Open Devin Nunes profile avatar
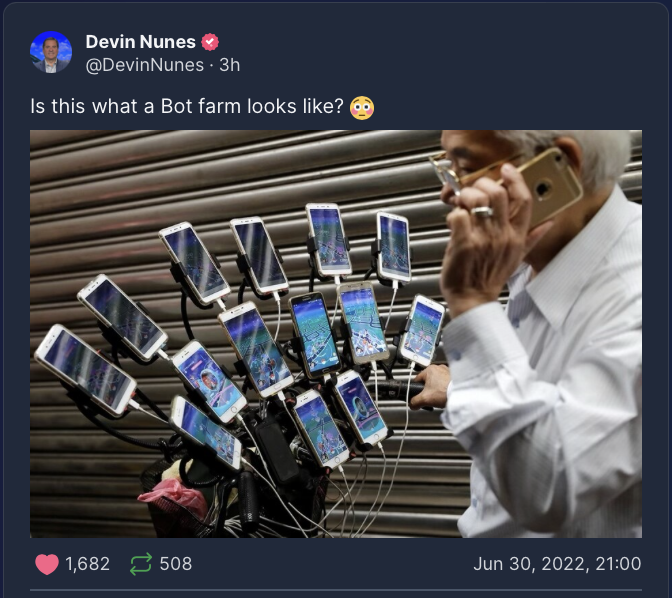The height and width of the screenshot is (598, 672). tap(51, 52)
